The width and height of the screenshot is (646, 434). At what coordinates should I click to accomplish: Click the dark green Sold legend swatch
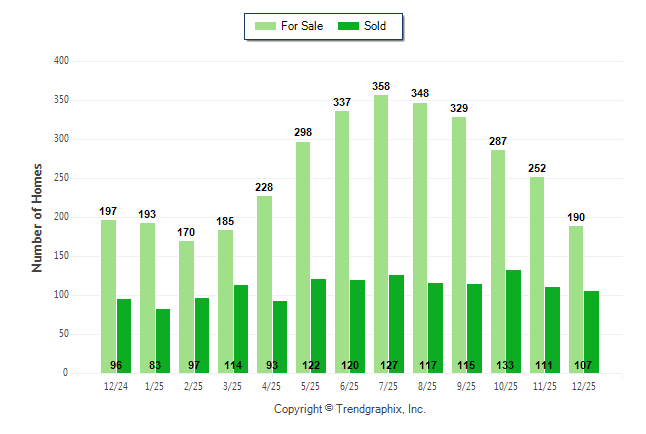348,26
